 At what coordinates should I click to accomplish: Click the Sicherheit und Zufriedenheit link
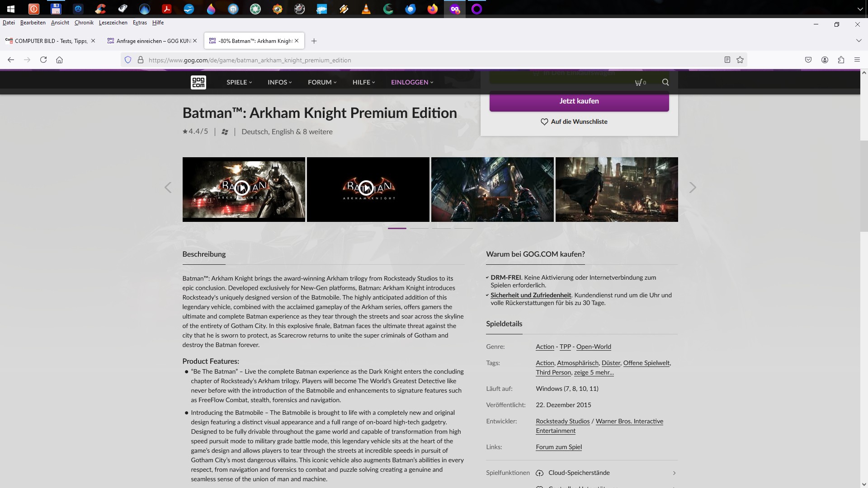[x=531, y=295]
